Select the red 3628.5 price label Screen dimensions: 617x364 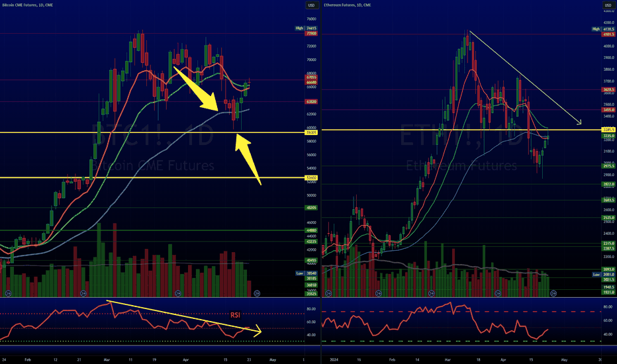coord(608,90)
